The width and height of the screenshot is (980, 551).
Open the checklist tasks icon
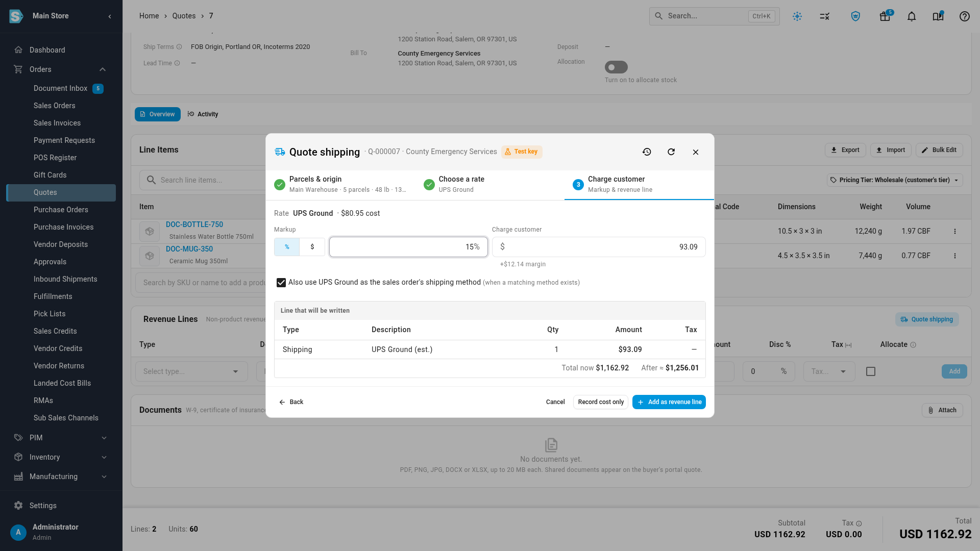point(825,16)
